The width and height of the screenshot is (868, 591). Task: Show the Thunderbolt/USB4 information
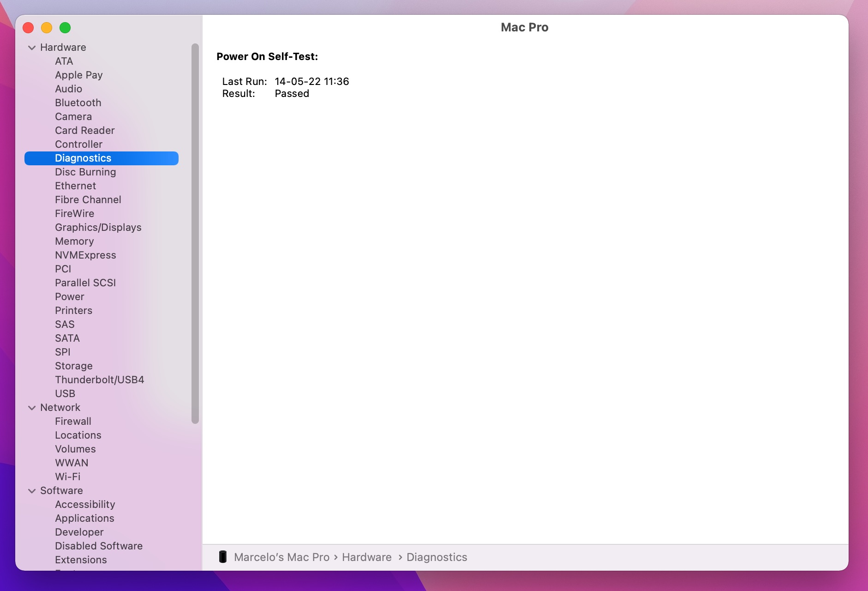99,380
